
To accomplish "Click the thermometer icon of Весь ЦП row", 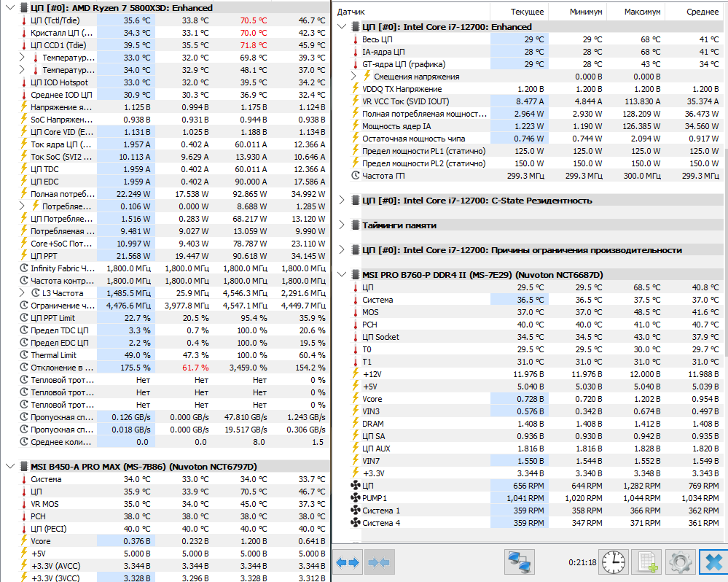I will tap(356, 39).
